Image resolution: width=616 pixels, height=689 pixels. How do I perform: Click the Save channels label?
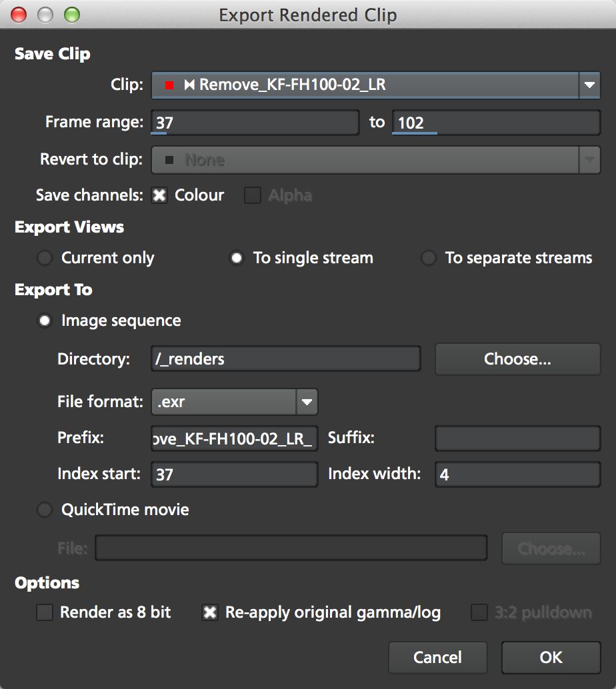[x=89, y=195]
